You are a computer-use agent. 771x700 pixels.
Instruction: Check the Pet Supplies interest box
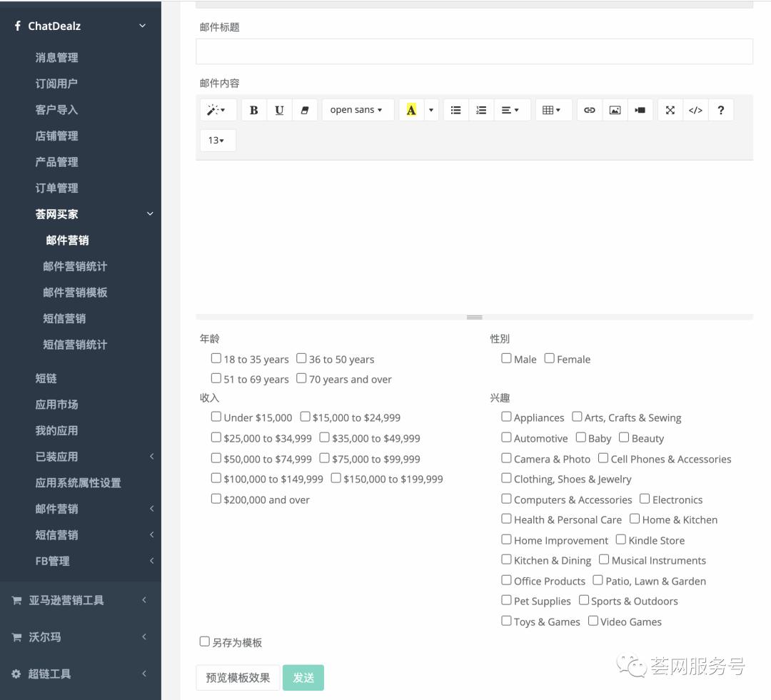tap(506, 600)
